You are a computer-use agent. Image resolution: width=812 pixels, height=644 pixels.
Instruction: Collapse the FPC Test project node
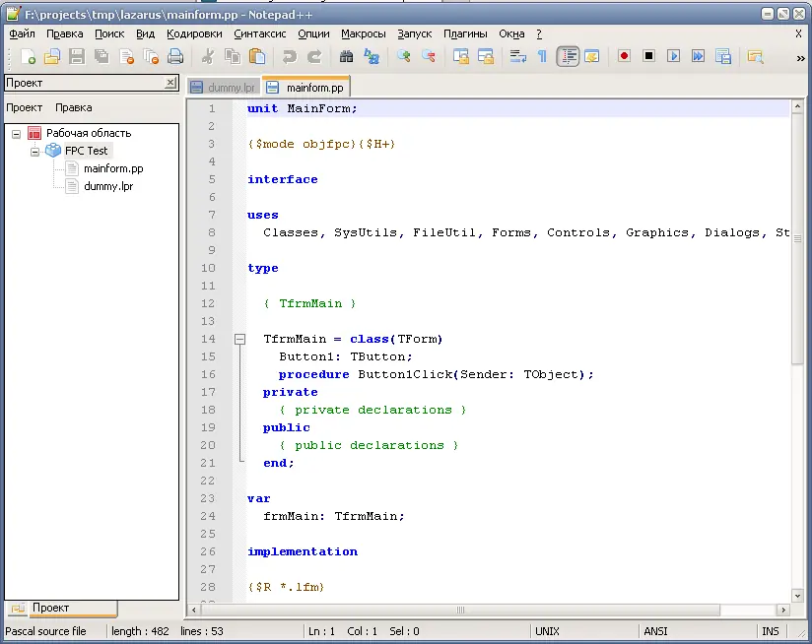tap(34, 152)
